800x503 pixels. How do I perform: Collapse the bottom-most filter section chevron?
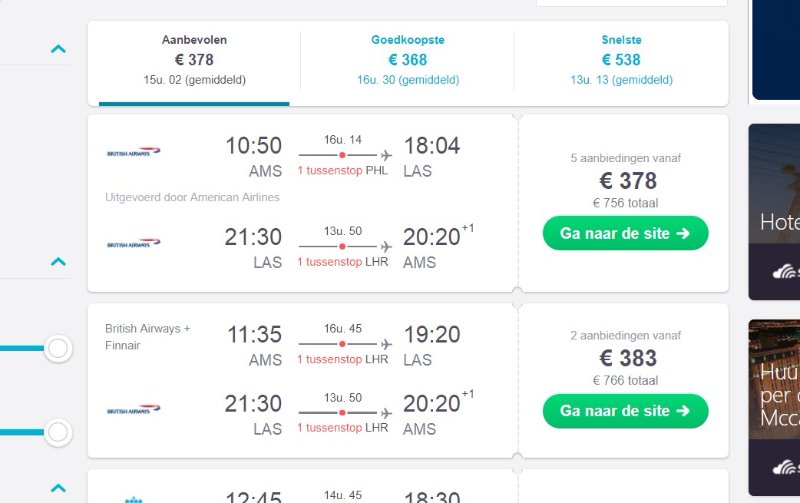[58, 488]
